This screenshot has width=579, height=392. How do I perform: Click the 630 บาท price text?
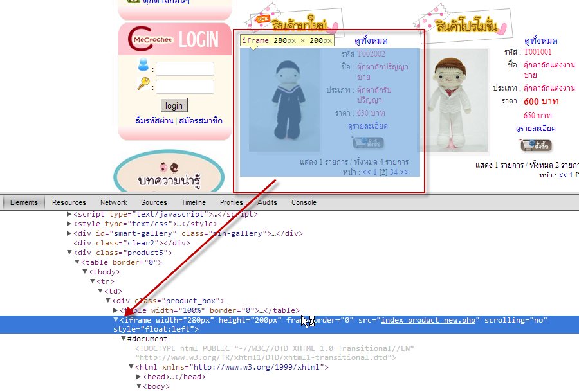[371, 113]
